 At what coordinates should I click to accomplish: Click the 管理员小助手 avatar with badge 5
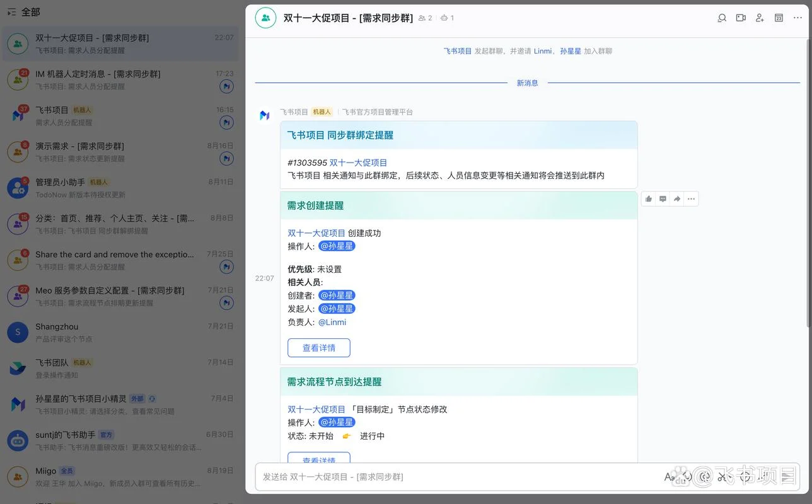pos(18,188)
